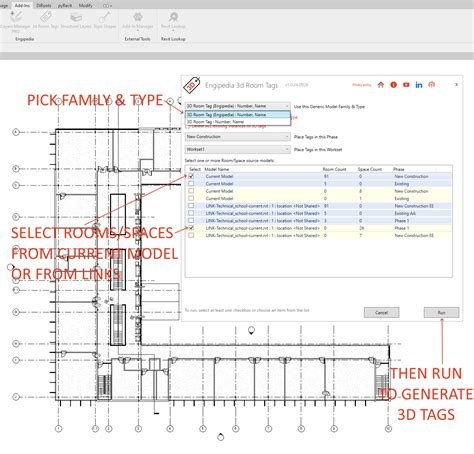The image size is (474, 454).
Task: Sort by the Room Count column header
Action: pos(334,169)
